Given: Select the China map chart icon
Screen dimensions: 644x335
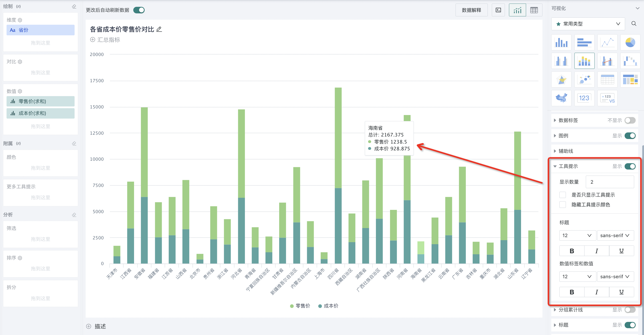Looking at the screenshot, I should click(561, 98).
